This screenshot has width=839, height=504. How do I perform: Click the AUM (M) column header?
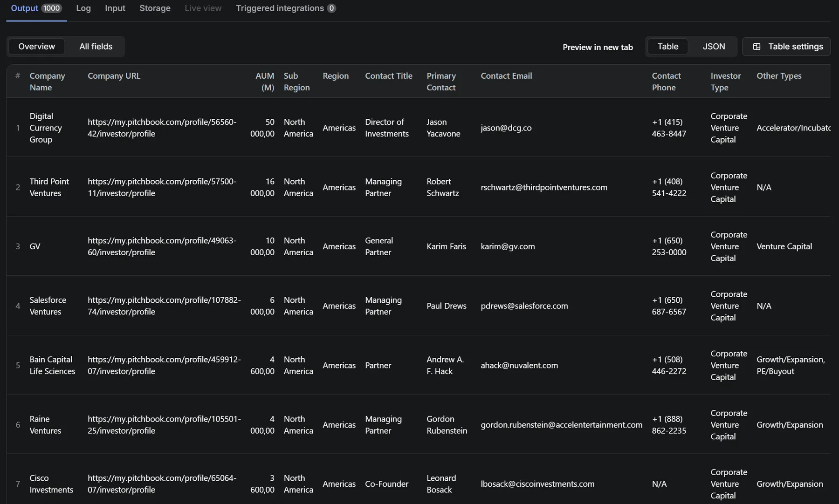coord(265,82)
